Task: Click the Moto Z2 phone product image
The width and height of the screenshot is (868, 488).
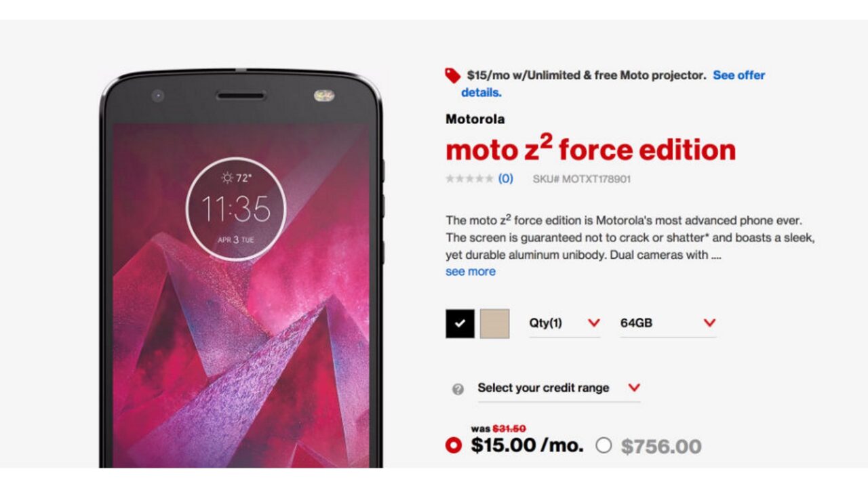Action: (241, 268)
